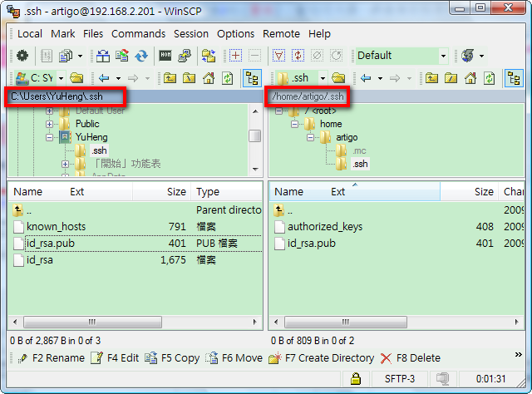Collapse the YuHeng tree node
The width and height of the screenshot is (532, 394).
tap(50, 137)
